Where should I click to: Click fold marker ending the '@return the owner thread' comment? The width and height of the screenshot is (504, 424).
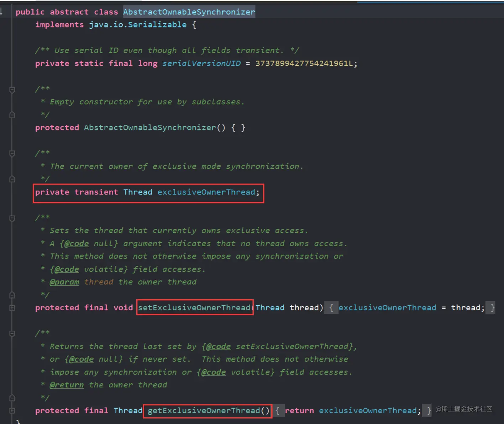pyautogui.click(x=12, y=398)
